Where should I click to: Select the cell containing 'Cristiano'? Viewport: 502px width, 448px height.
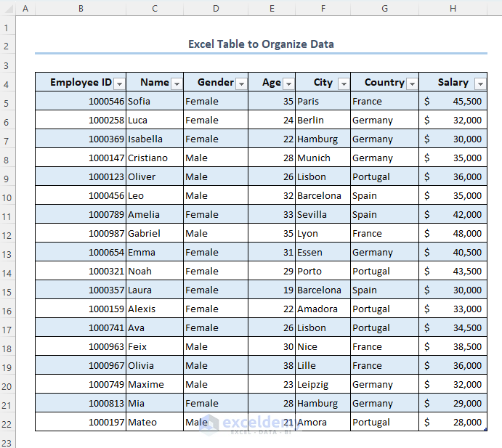pos(155,158)
